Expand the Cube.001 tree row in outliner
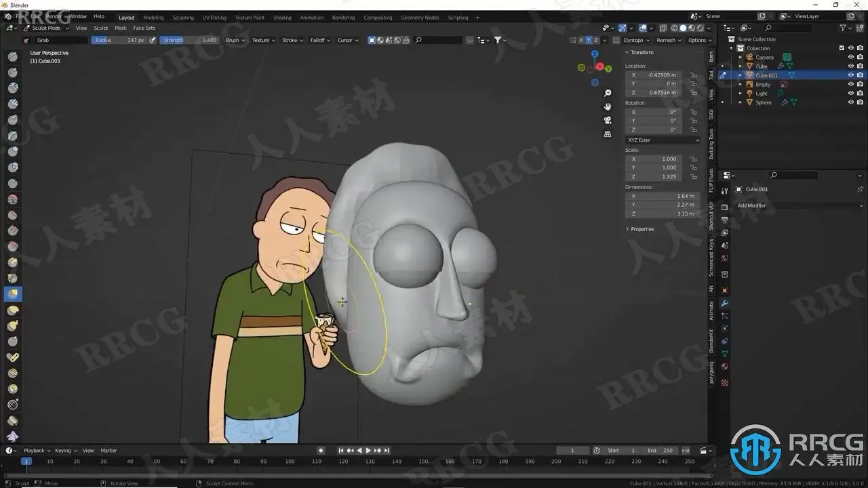Screen dimensions: 868x488 point(741,75)
